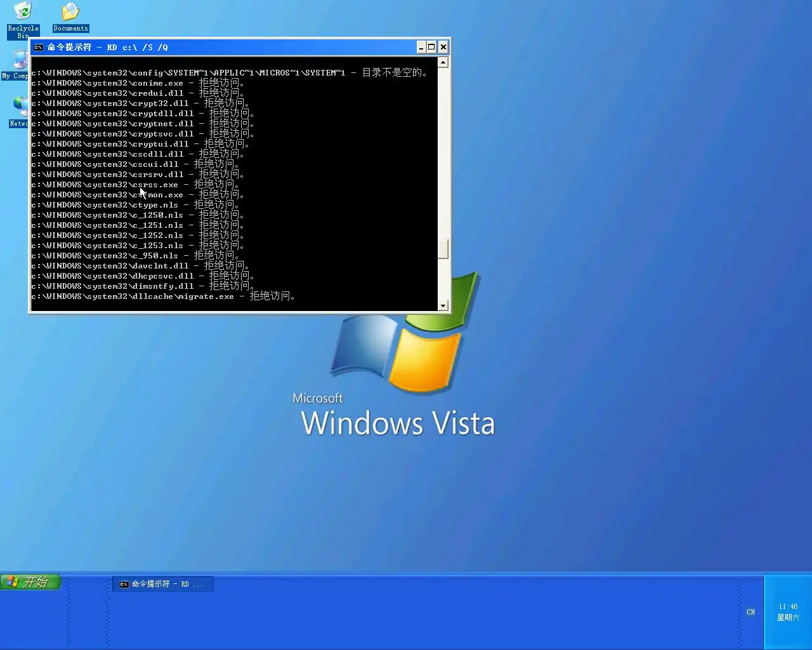Click the line listing c_1252.nls
Screen dimensions: 812x650
click(138, 235)
